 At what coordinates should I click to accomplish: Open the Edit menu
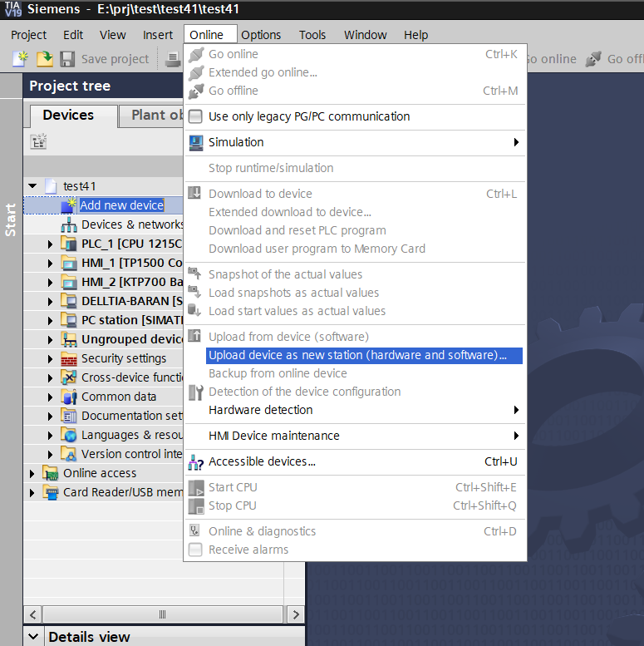click(x=73, y=35)
